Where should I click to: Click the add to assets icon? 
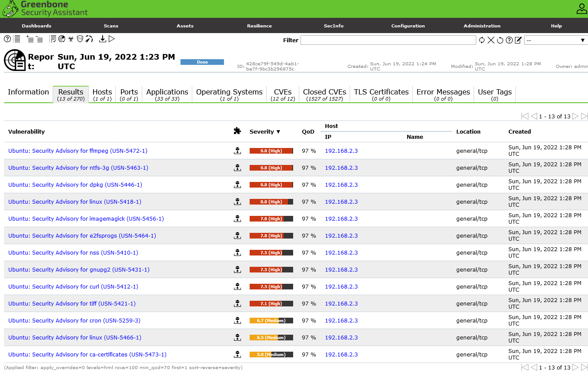[30, 39]
